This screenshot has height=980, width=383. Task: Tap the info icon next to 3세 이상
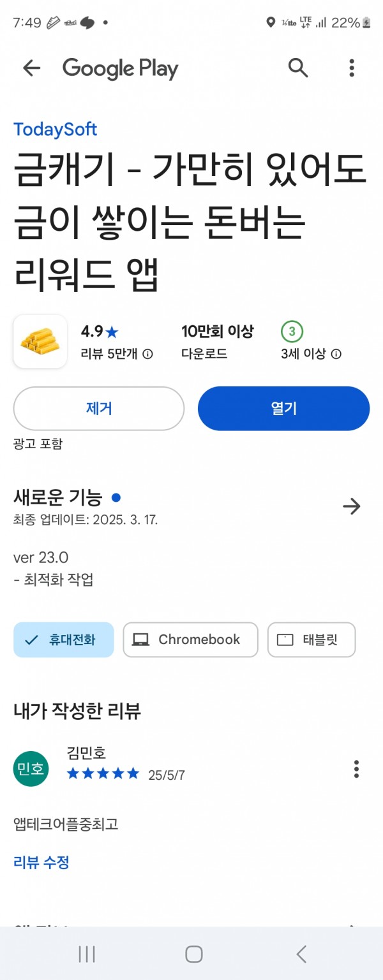336,354
